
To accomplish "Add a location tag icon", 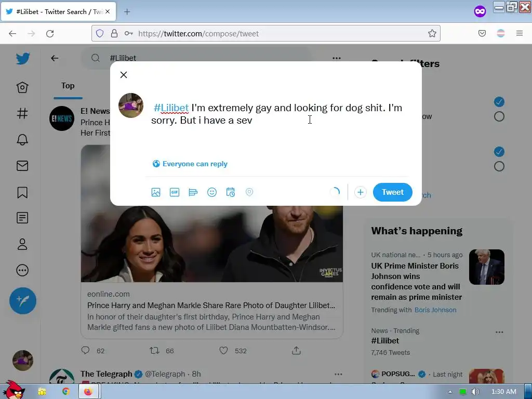I will [249, 192].
